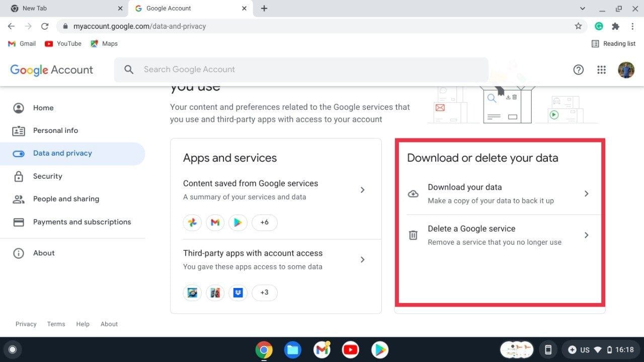This screenshot has height=362, width=644.
Task: Click the cloud download icon
Action: click(x=413, y=194)
